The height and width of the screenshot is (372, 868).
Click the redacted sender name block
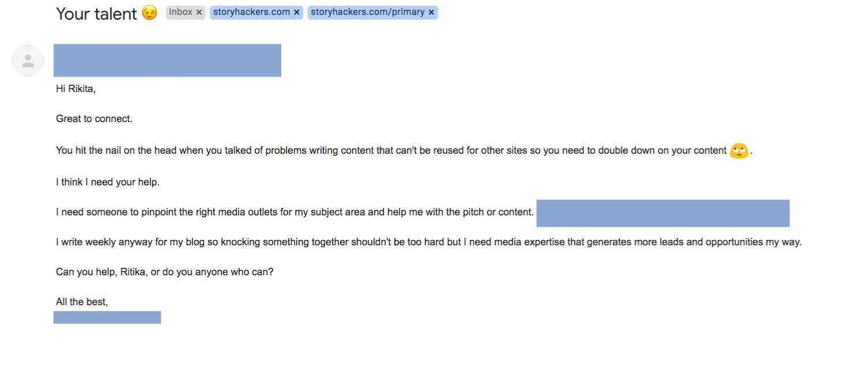click(167, 60)
